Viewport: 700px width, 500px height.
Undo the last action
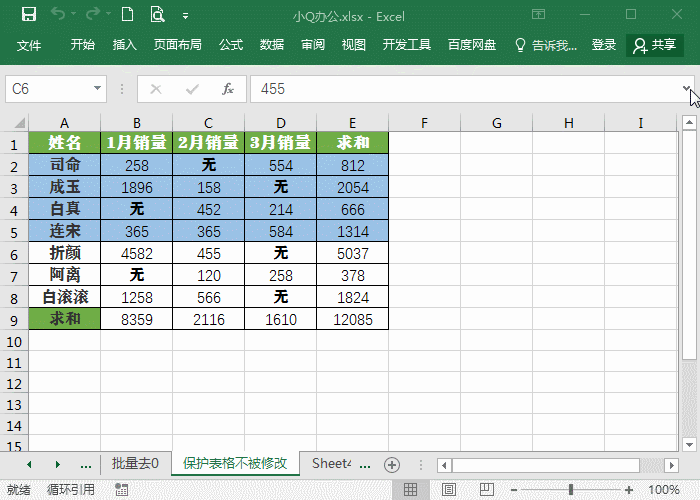click(58, 14)
